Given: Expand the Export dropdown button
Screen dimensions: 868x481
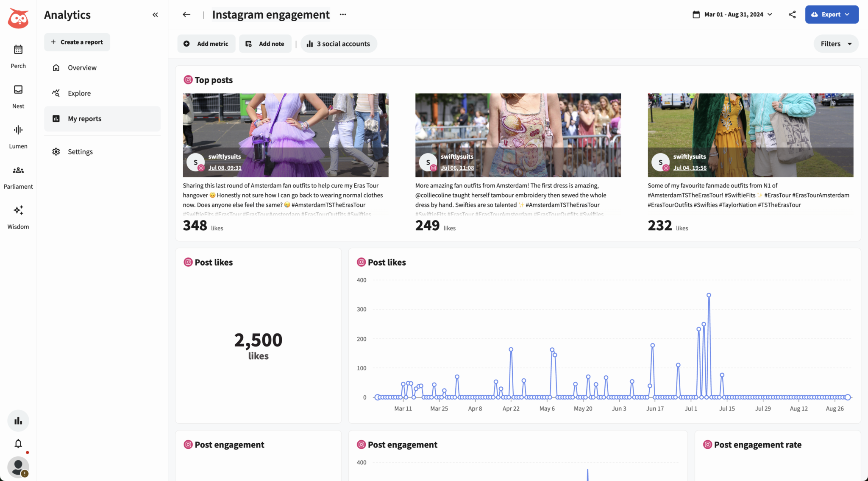Looking at the screenshot, I should point(832,14).
